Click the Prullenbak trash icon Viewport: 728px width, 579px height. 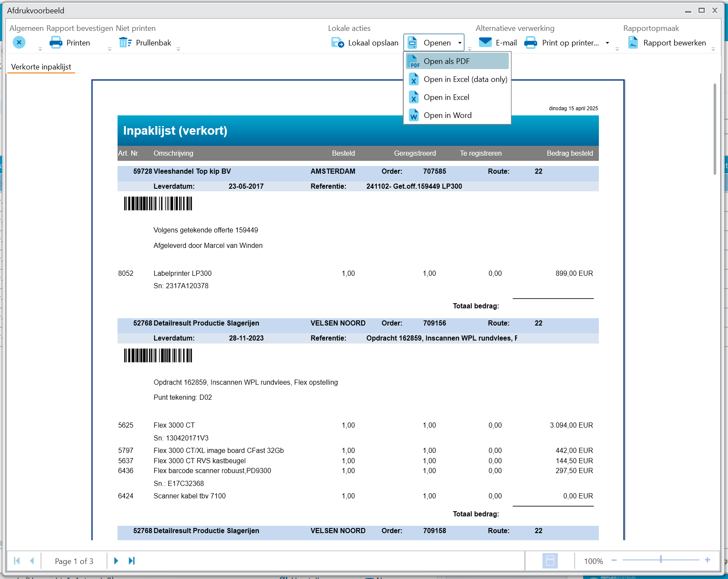[x=125, y=42]
